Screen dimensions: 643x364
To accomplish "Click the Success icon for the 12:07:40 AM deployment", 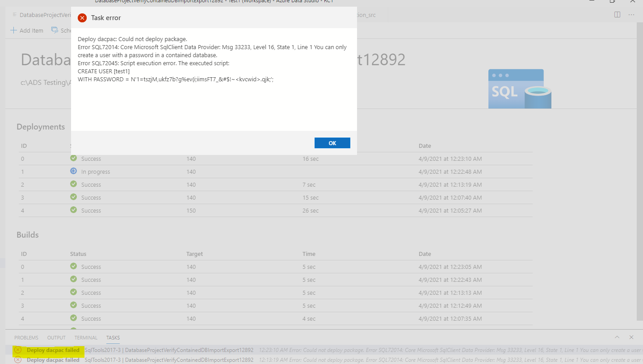I will (x=74, y=197).
